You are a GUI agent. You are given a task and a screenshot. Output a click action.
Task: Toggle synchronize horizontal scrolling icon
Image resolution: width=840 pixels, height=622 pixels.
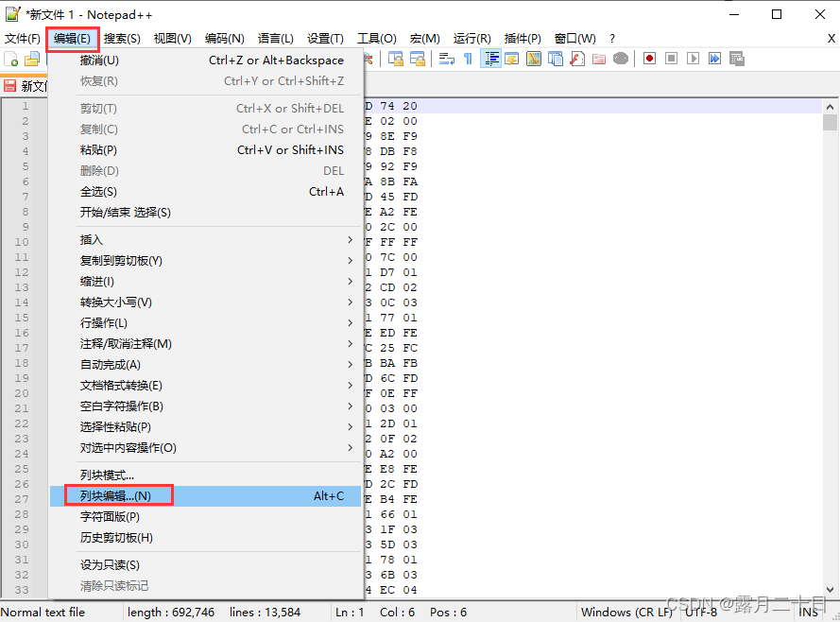coord(418,59)
